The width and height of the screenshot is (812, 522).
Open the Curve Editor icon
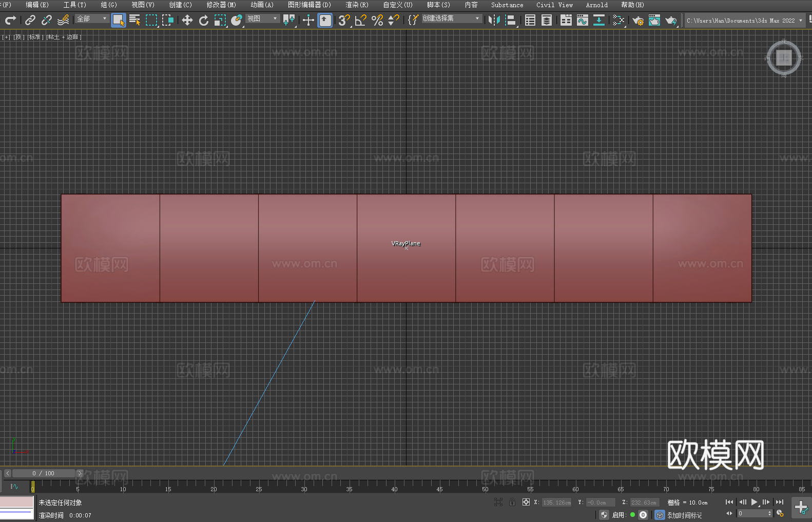tap(583, 20)
